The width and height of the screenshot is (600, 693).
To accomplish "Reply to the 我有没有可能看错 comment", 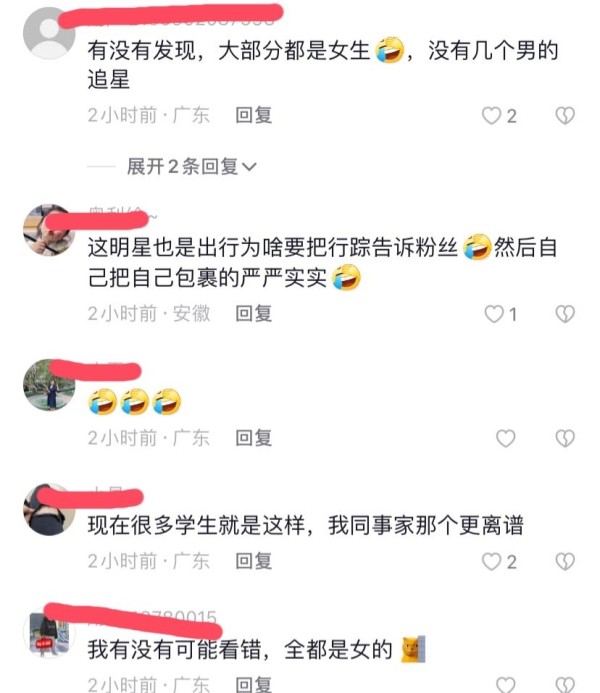I will [x=254, y=684].
